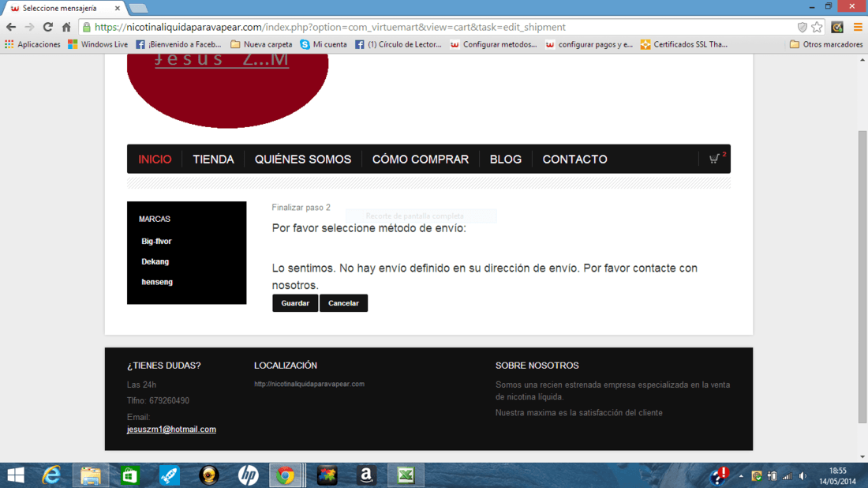
Task: Expand the Otros marcadores folder
Action: pyautogui.click(x=826, y=44)
